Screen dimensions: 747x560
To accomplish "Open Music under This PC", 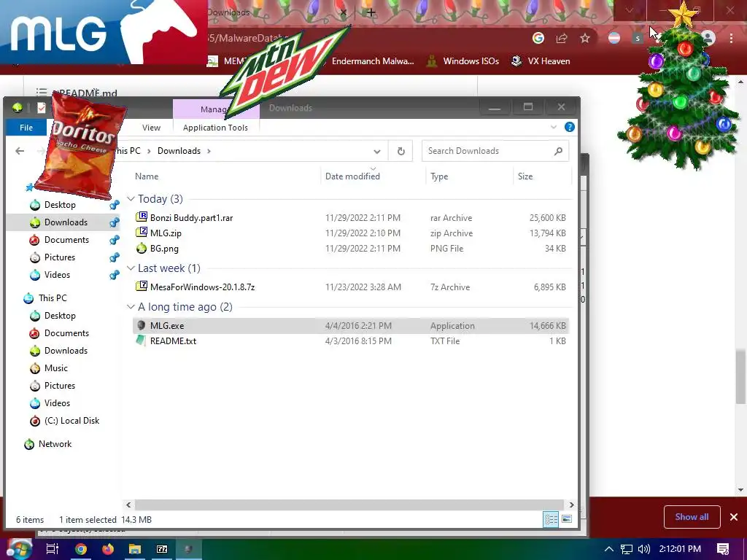I will pos(55,368).
